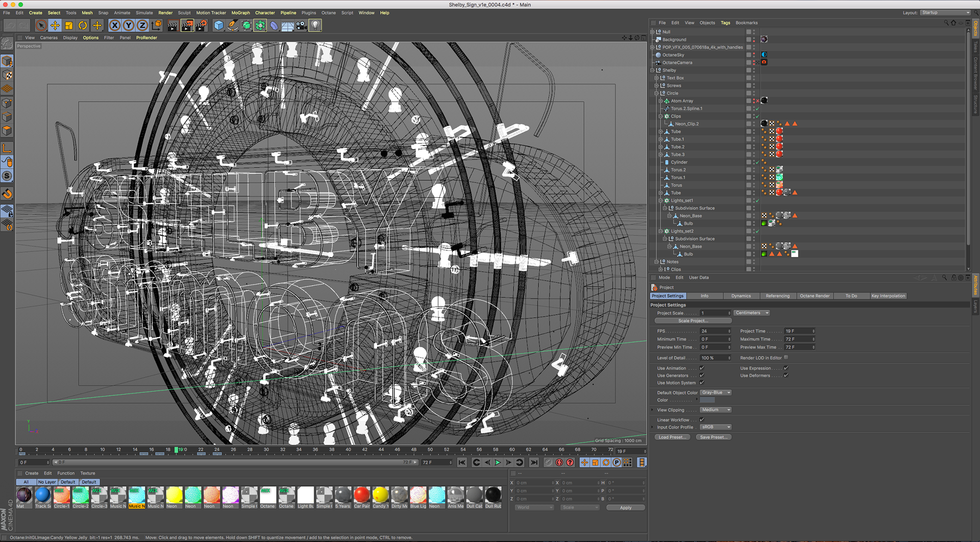
Task: Add a Cube primitive object
Action: tap(219, 25)
